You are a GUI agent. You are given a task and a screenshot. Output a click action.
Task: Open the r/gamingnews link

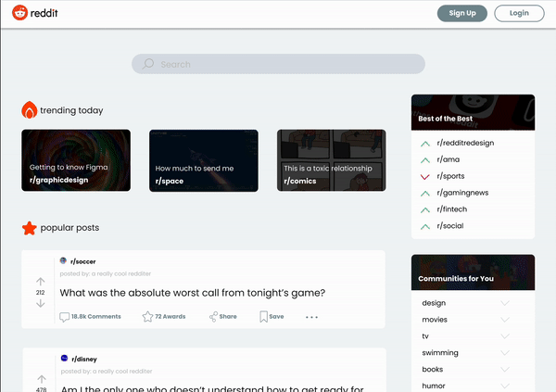(462, 193)
